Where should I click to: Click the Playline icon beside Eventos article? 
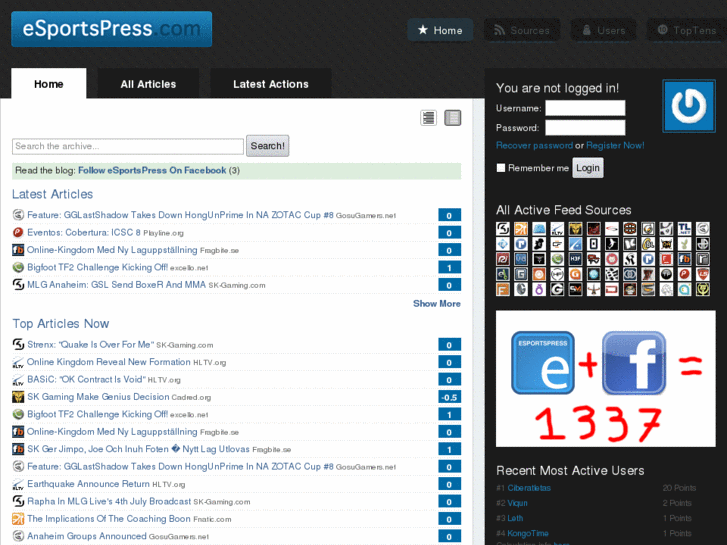tap(18, 232)
